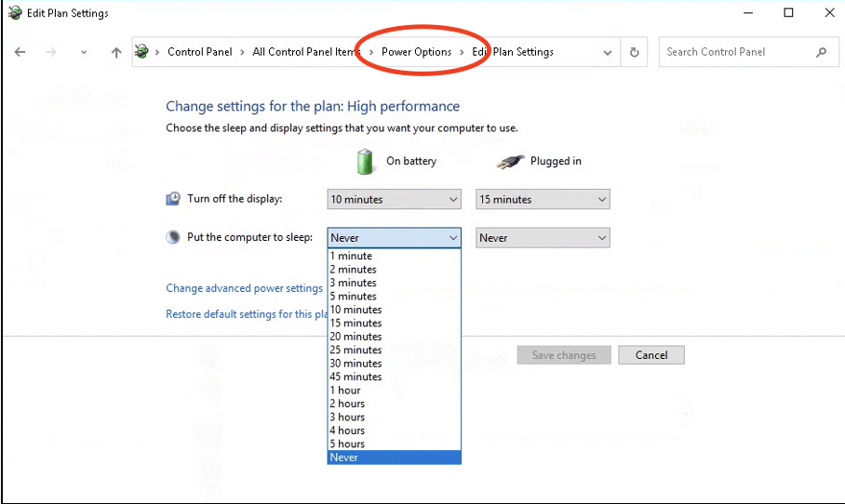
Task: Open sleep dropdown for Plugged in
Action: click(x=543, y=237)
